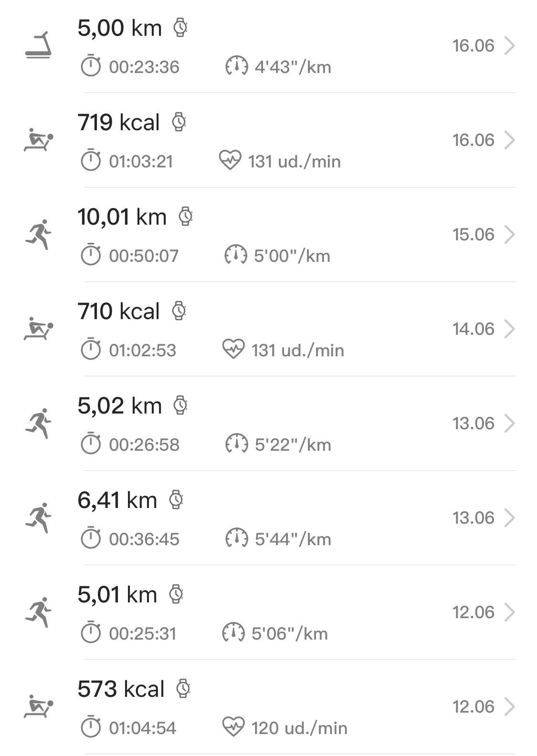Click the pace gauge icon beside 5'44"/km

236,539
